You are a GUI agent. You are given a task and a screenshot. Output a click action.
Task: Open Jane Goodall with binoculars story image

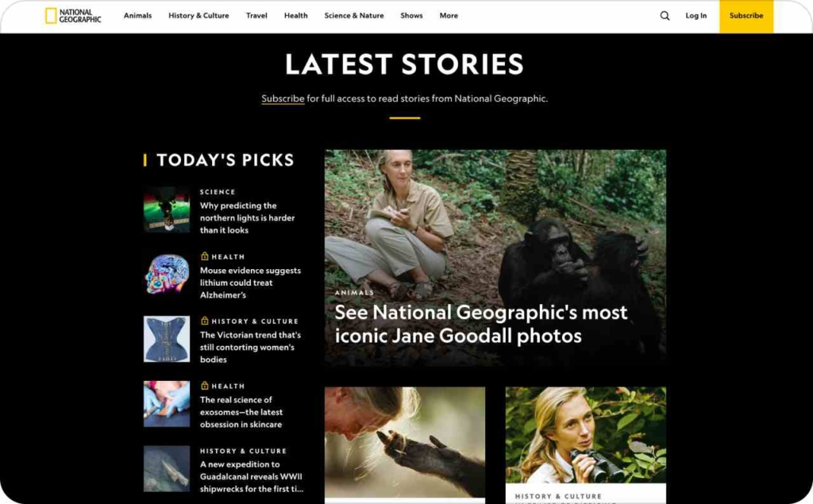(586, 435)
